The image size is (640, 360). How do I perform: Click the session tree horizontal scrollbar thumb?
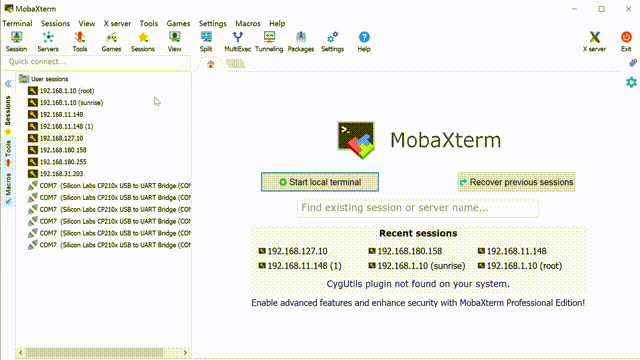click(95, 352)
